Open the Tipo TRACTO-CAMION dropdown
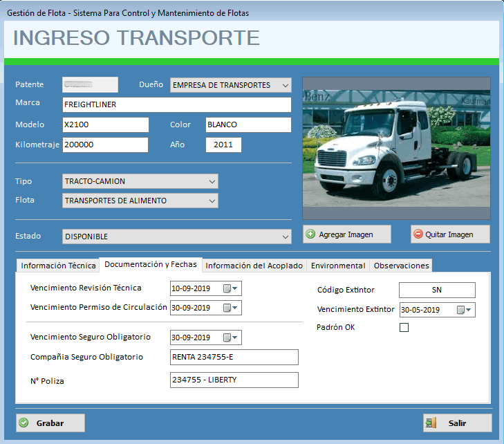Screen dimensions: 504x444 pos(212,182)
